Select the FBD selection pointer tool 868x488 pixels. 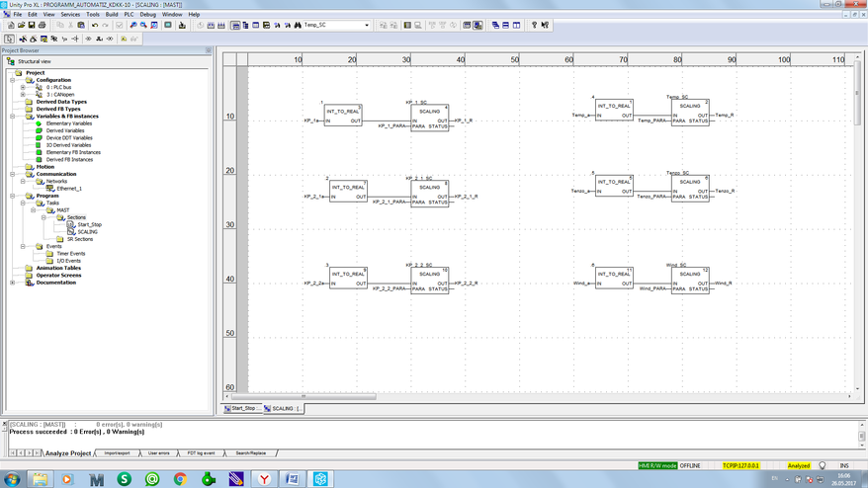(10, 39)
